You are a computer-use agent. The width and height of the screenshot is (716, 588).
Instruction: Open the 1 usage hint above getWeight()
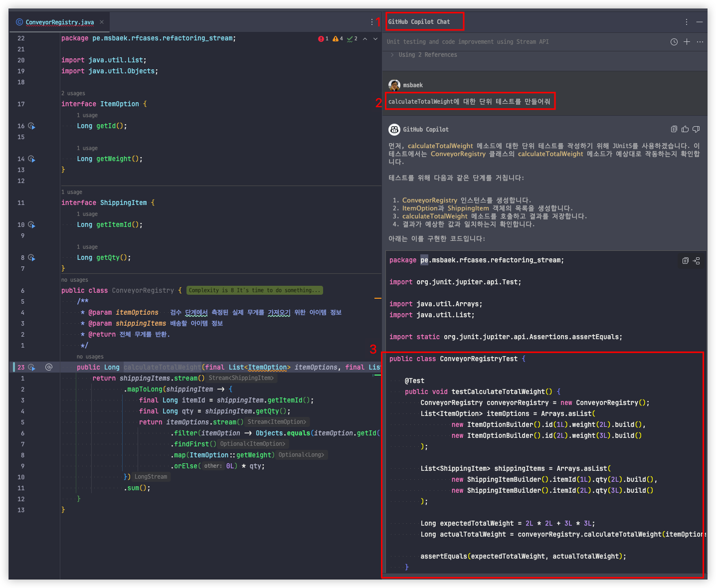pyautogui.click(x=87, y=148)
